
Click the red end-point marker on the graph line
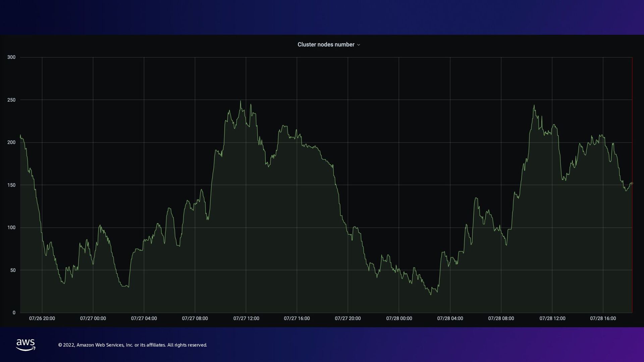click(x=632, y=183)
